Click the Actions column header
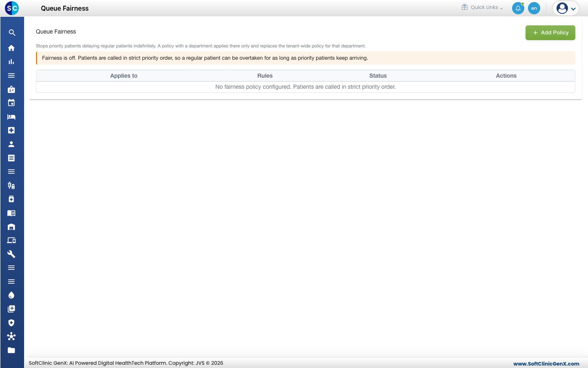 [x=506, y=76]
